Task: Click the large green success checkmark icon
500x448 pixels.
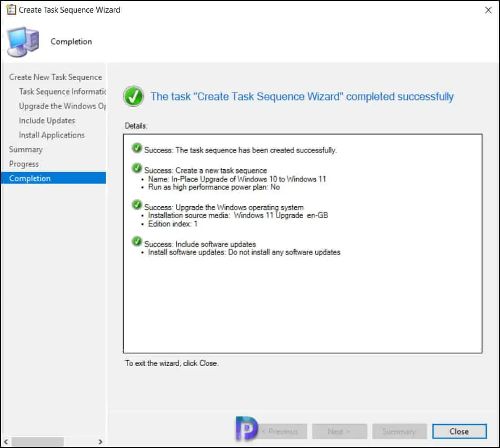Action: click(x=133, y=96)
